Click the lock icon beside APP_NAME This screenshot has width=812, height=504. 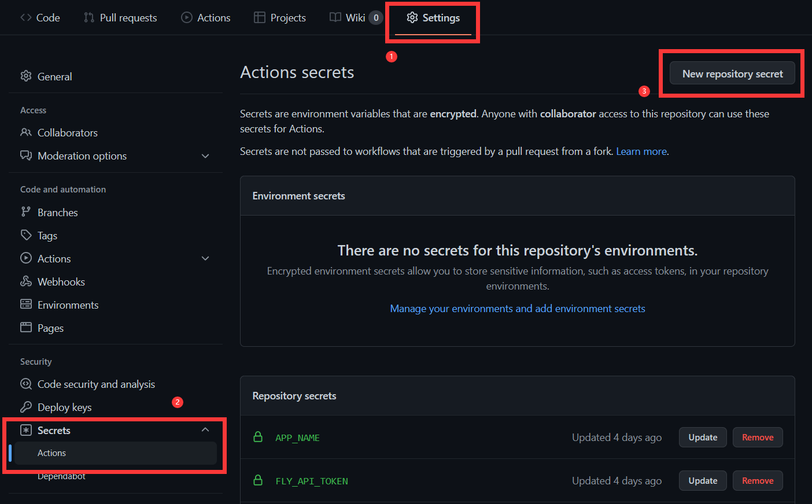coord(259,437)
